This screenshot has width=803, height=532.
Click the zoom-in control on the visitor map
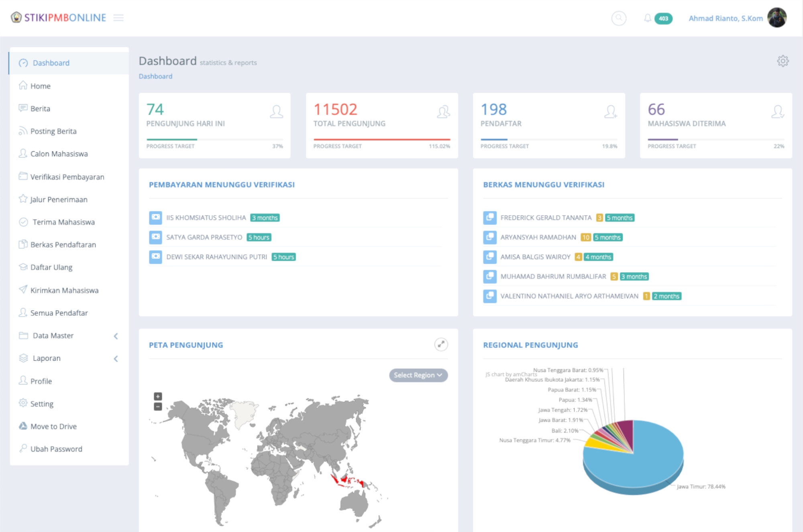pos(157,396)
